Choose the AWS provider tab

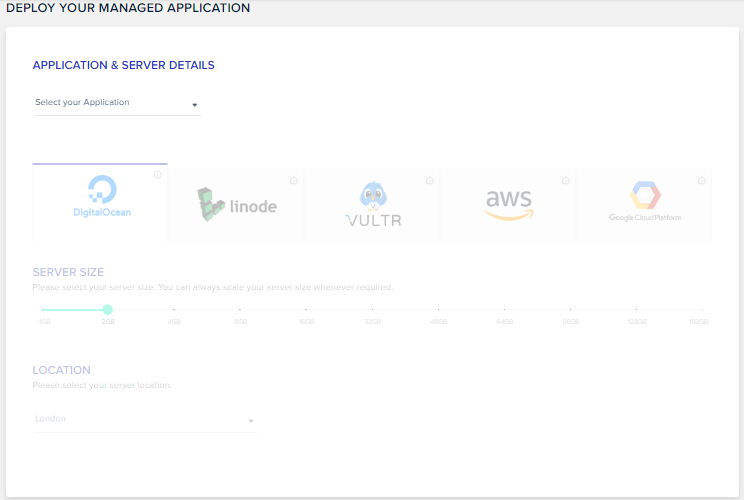point(508,206)
